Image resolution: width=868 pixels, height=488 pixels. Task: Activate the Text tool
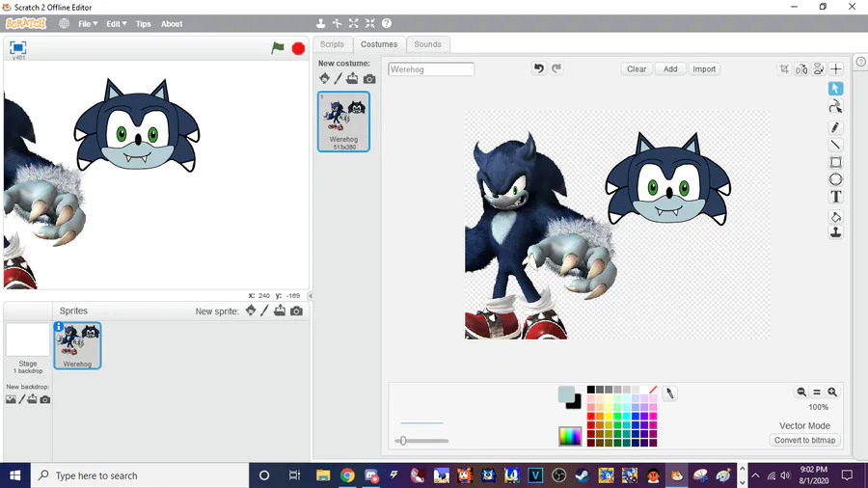[835, 197]
